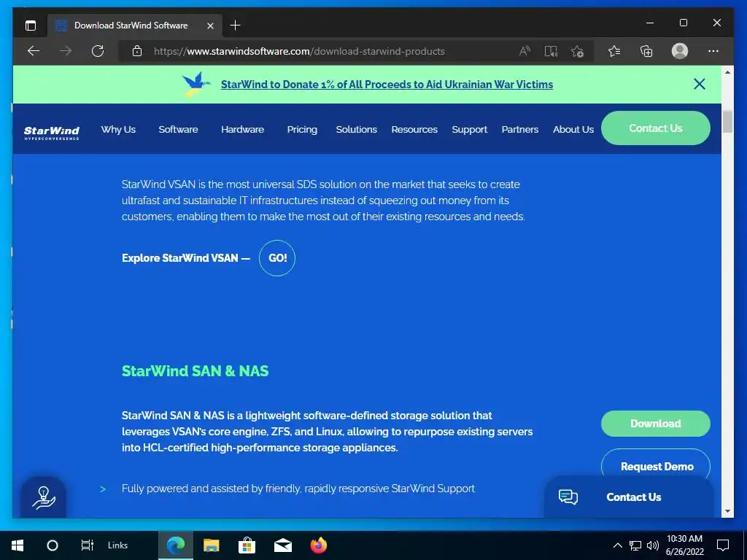747x560 pixels.
Task: Click the StarWind logo
Action: pos(52,133)
